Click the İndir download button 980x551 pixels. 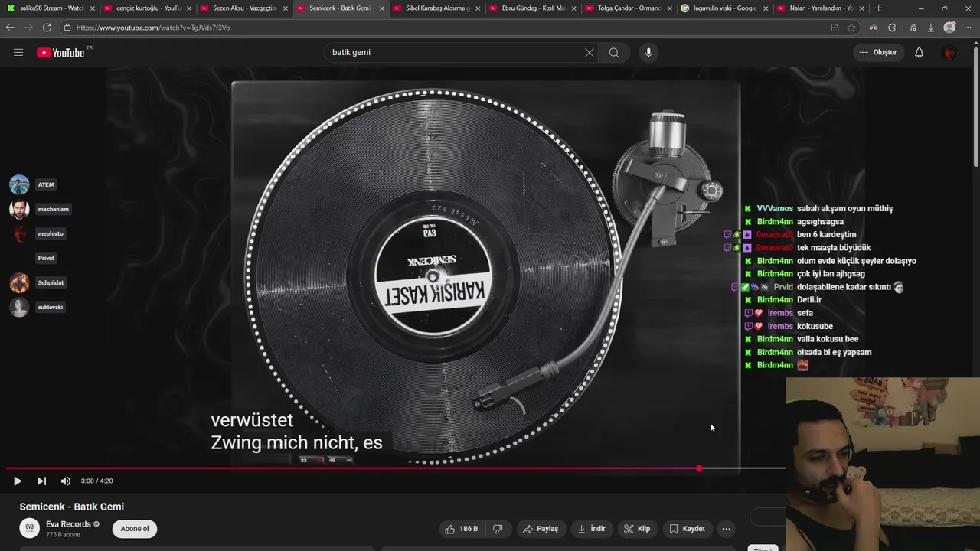point(591,529)
